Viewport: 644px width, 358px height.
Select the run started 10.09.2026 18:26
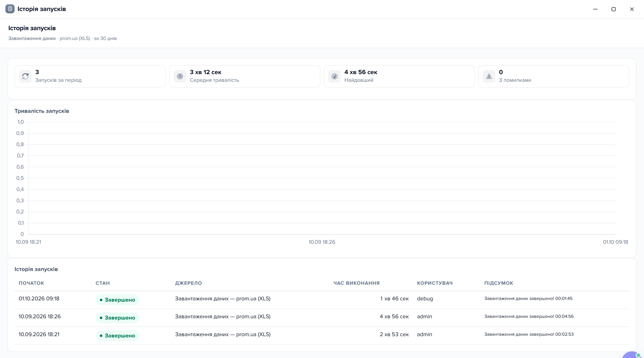[x=322, y=318]
